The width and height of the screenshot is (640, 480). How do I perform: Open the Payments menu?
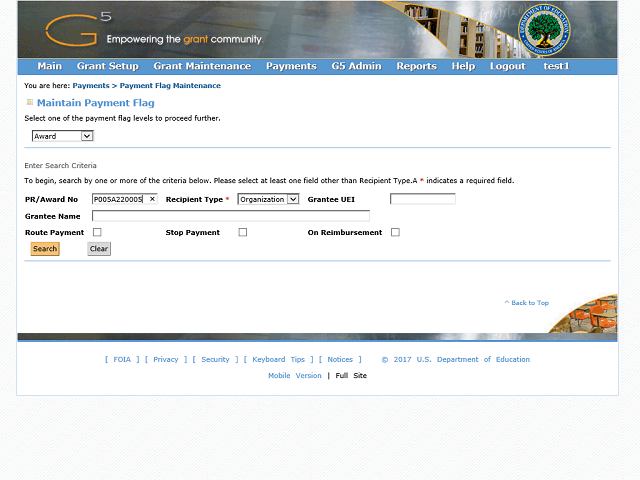(x=291, y=66)
